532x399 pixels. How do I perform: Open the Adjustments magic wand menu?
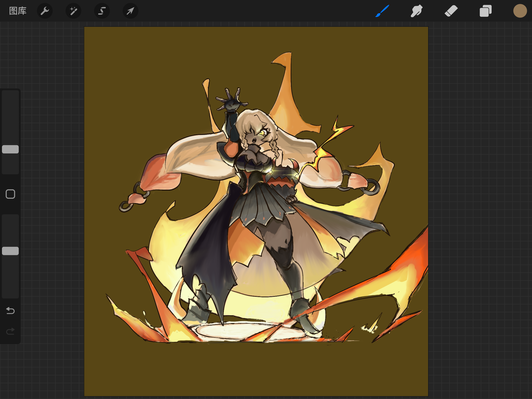[73, 11]
